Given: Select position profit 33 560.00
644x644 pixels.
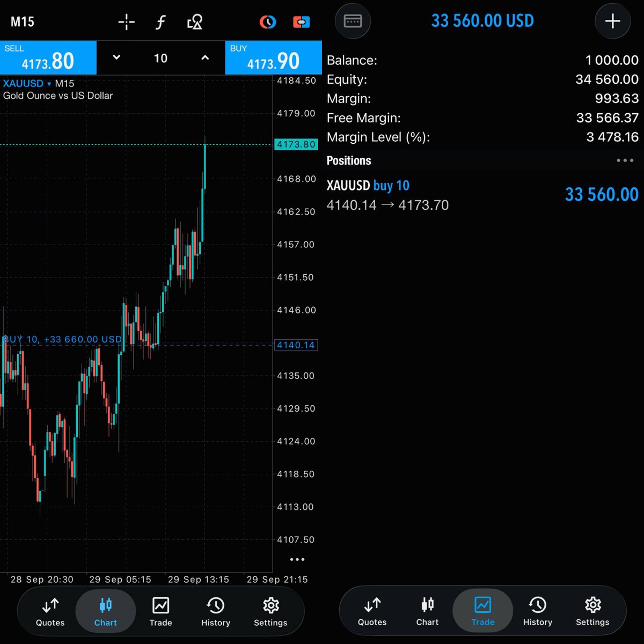Looking at the screenshot, I should coord(602,194).
